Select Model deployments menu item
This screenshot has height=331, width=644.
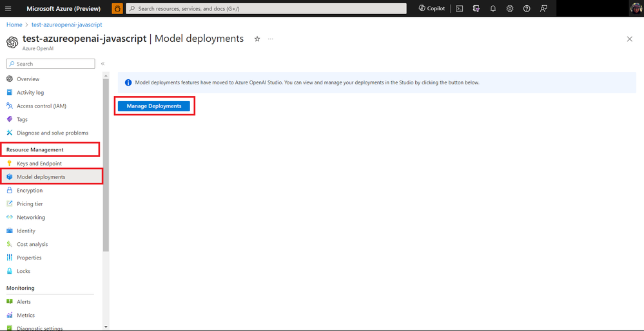[52, 177]
